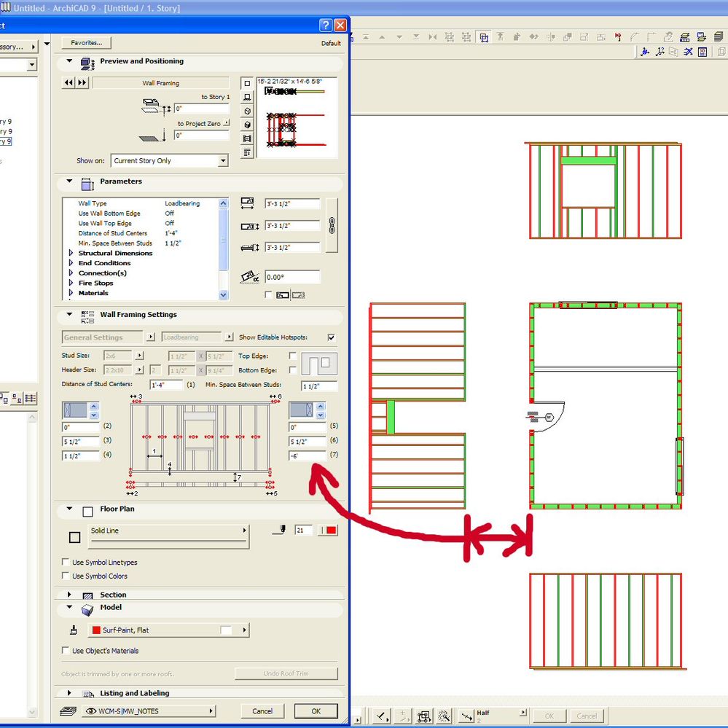Viewport: 728px width, 728px height.
Task: Click the Distance of Stud Centers field
Action: pyautogui.click(x=167, y=385)
